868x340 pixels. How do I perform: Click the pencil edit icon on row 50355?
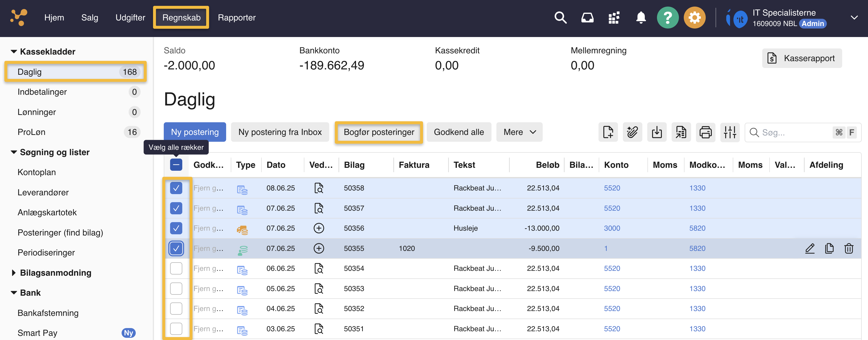(x=810, y=248)
